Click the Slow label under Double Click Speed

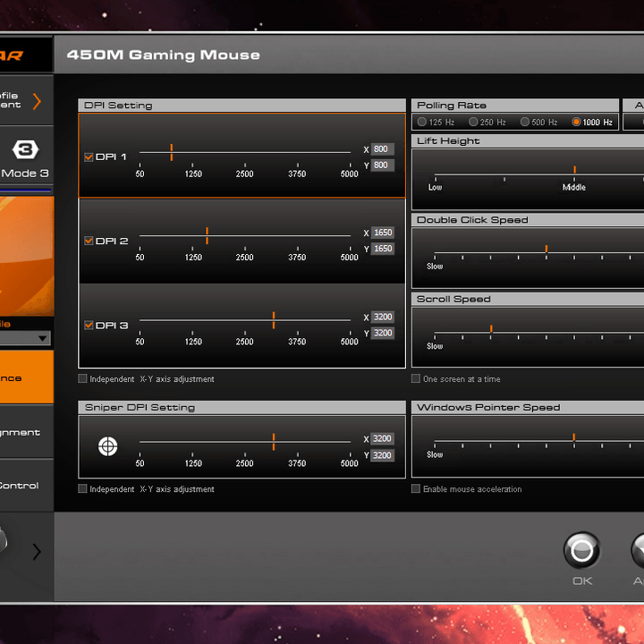point(435,267)
